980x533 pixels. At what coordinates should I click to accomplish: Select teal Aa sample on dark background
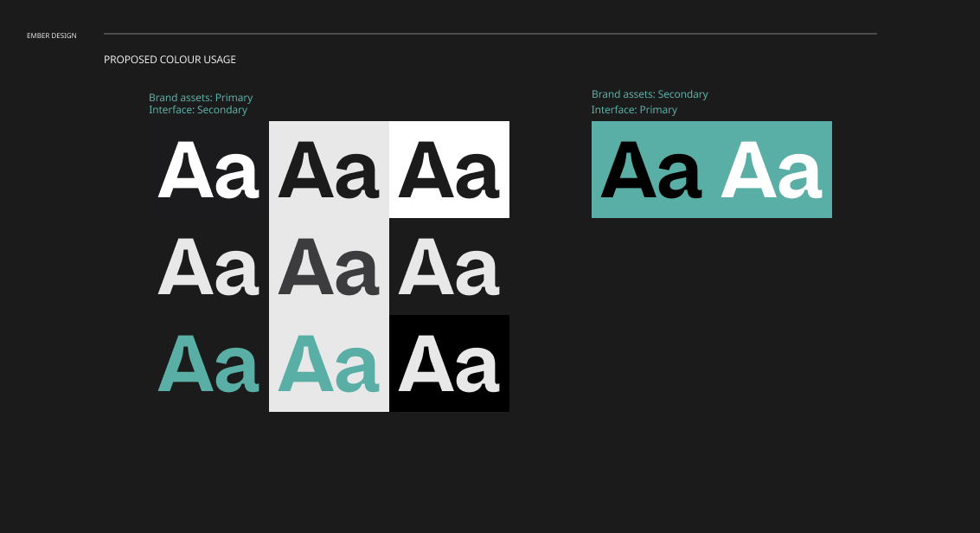208,363
